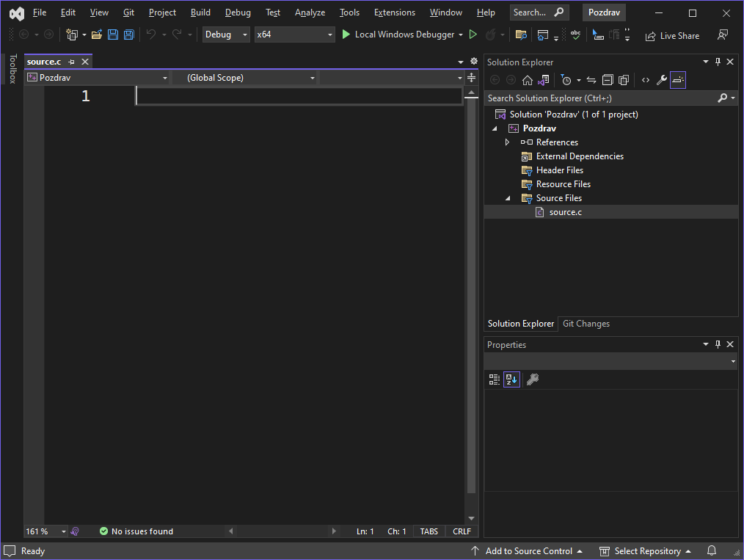Collapse the Source Files folder

(508, 198)
